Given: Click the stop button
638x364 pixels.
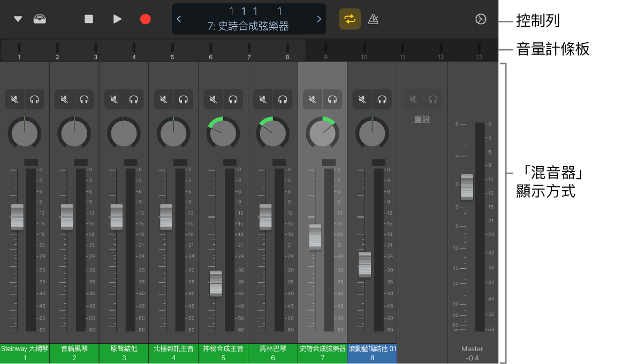Looking at the screenshot, I should (89, 19).
